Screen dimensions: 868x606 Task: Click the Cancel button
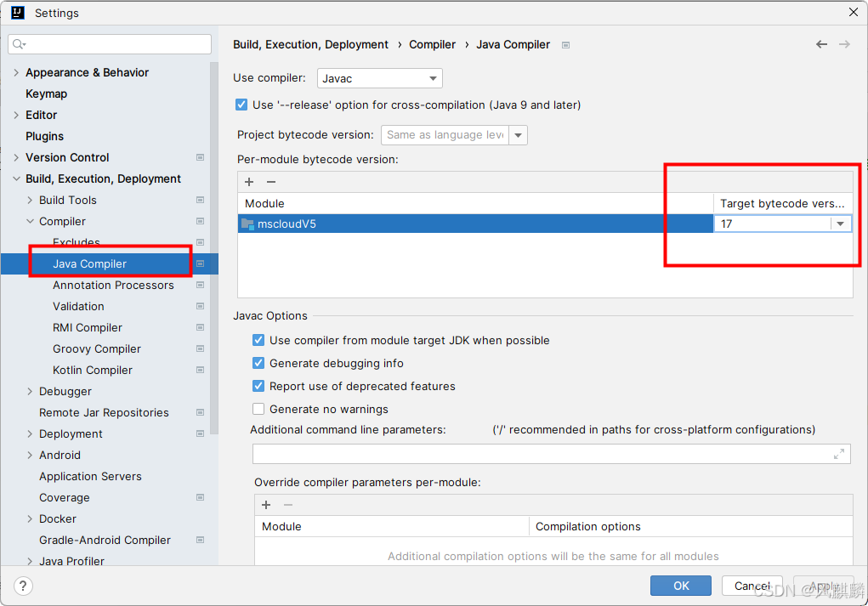tap(752, 586)
